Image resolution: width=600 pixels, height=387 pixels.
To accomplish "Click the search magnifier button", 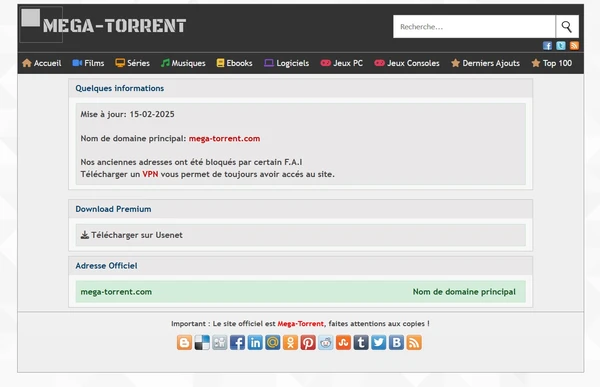I will (567, 26).
